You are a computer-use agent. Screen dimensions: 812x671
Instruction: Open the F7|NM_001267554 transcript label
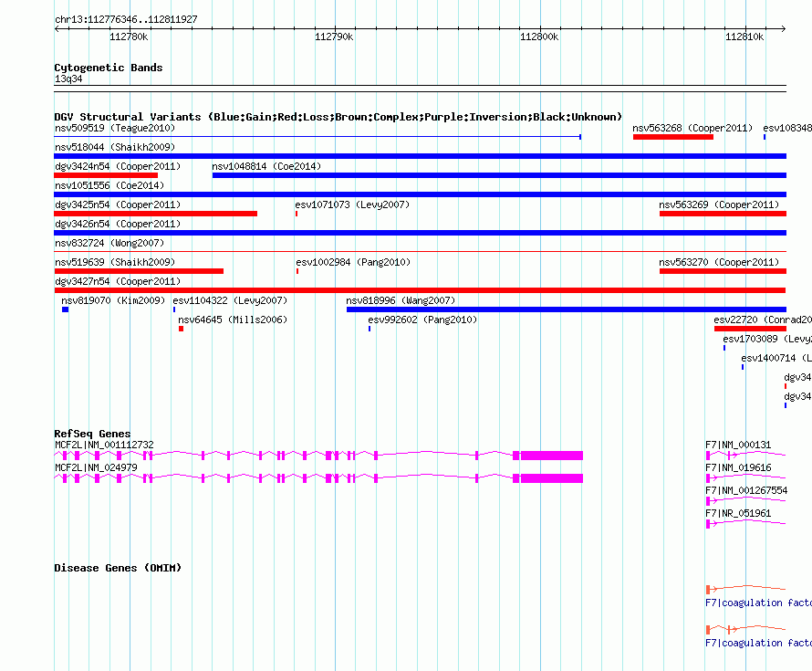click(746, 490)
